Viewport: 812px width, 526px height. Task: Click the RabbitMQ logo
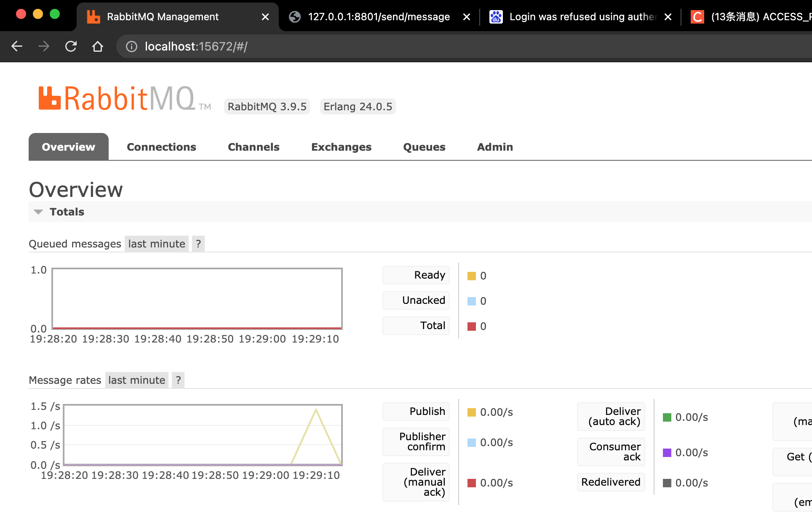pos(125,98)
